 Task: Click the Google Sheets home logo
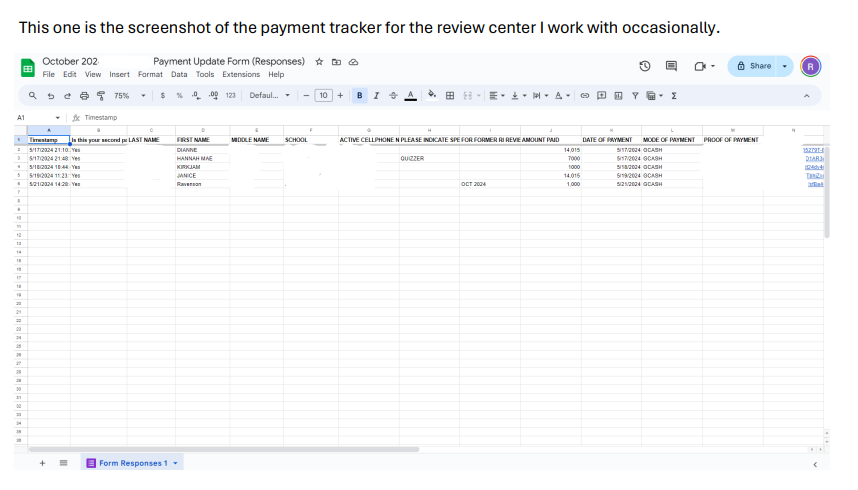27,67
